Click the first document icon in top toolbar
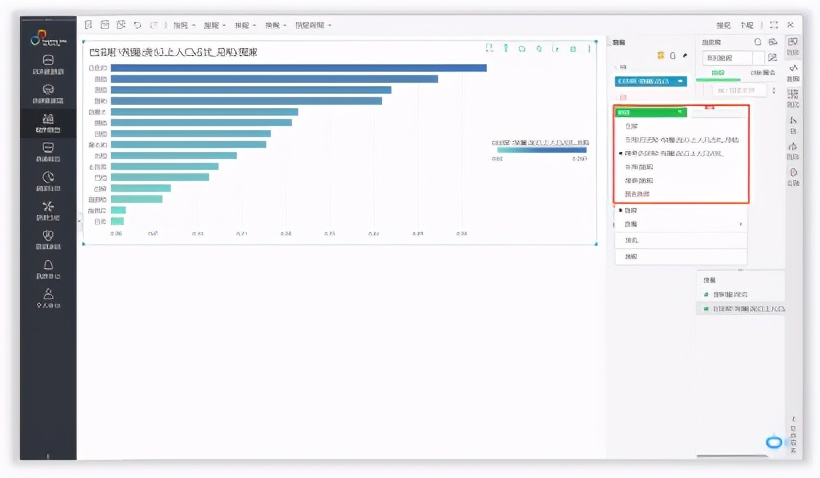The width and height of the screenshot is (820, 478). tap(88, 25)
